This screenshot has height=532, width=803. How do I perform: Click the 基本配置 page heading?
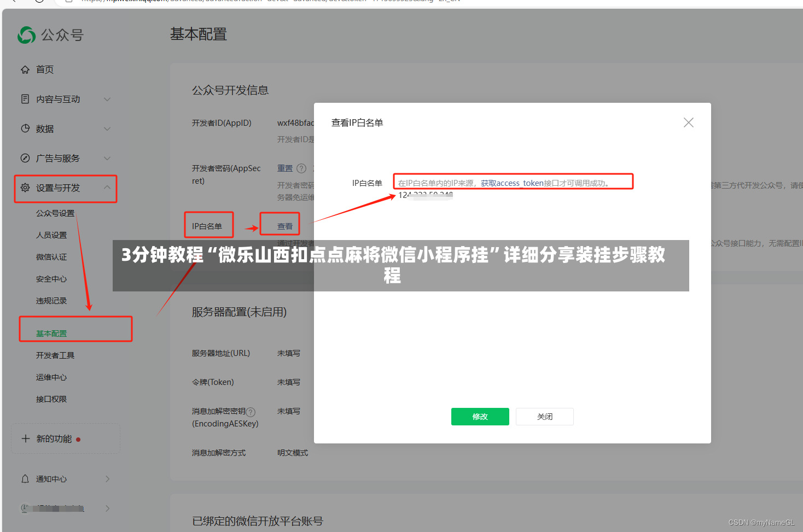(x=199, y=34)
